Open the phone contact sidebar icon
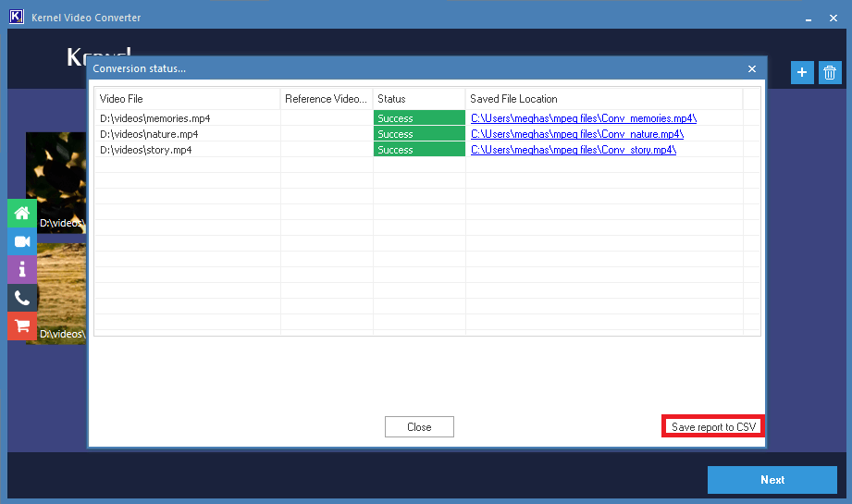Screen dimensions: 852x504 (x=21, y=298)
